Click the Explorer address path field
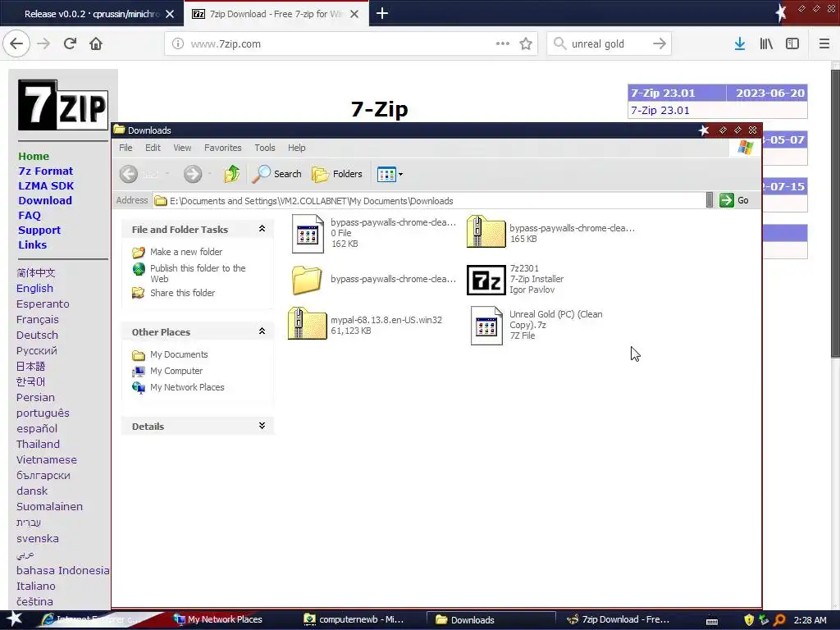This screenshot has width=840, height=630. (x=428, y=201)
